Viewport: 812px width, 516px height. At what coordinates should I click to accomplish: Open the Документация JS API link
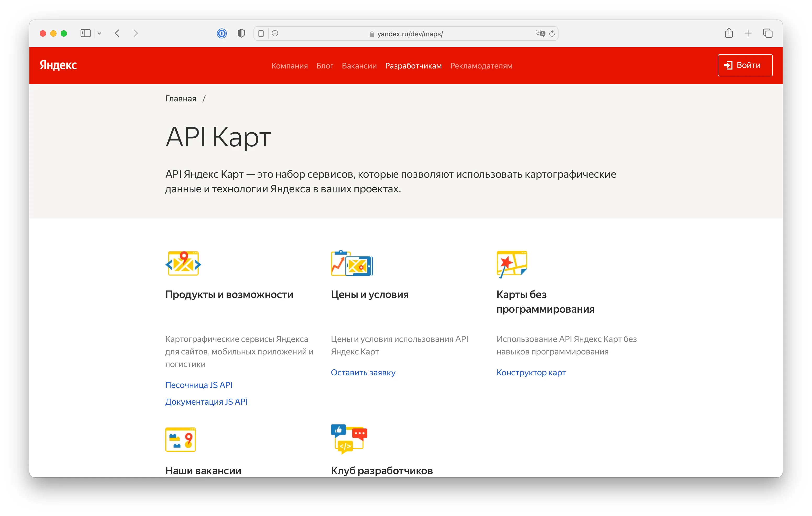click(206, 402)
